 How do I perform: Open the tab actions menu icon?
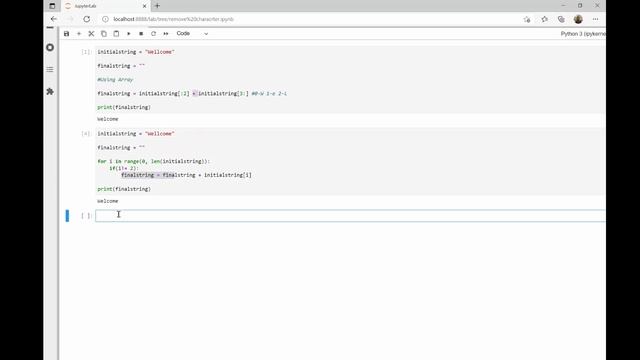[x=52, y=6]
